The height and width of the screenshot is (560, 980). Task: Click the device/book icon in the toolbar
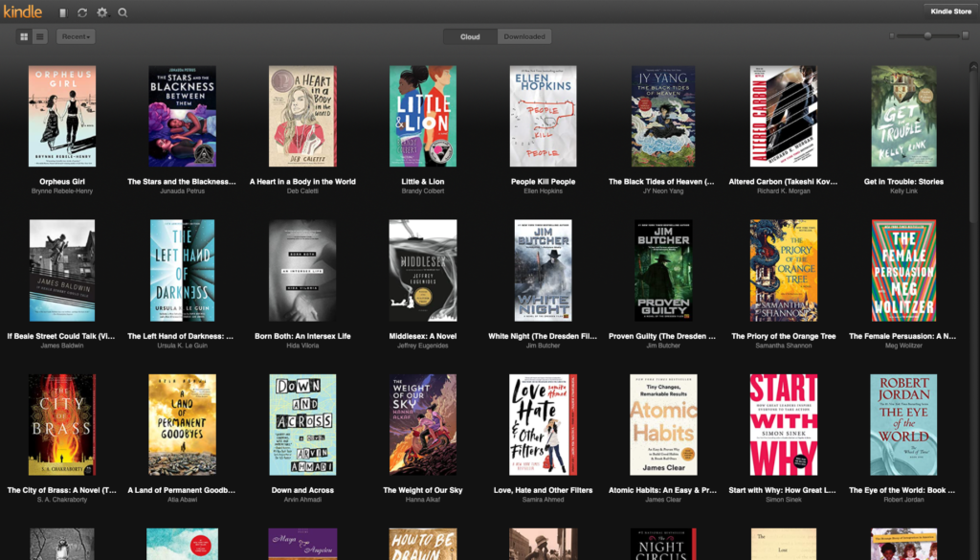[x=63, y=12]
